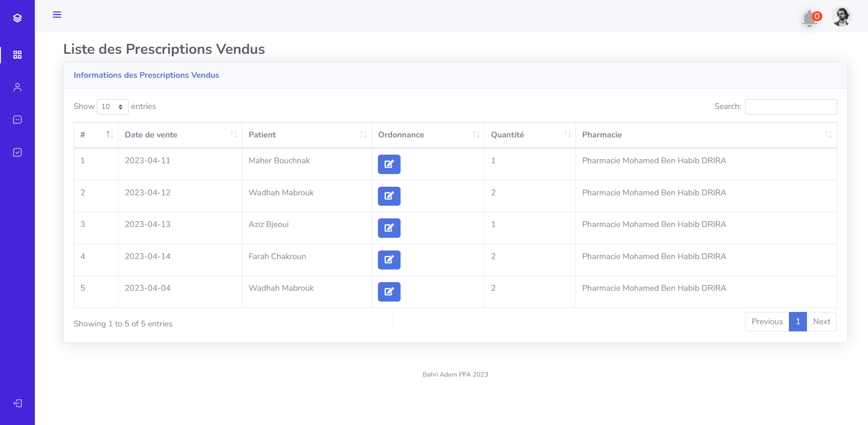Viewport: 868px width, 425px height.
Task: Open notifications via the bell icon
Action: 809,18
